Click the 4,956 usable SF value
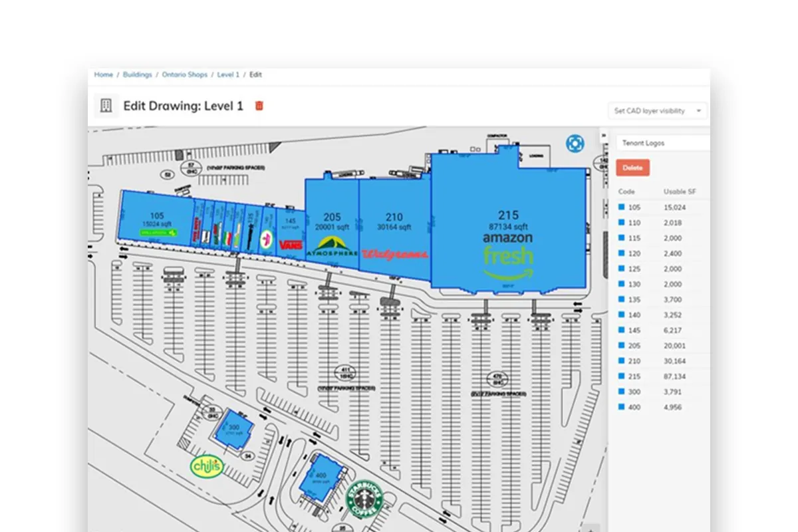 coord(672,406)
